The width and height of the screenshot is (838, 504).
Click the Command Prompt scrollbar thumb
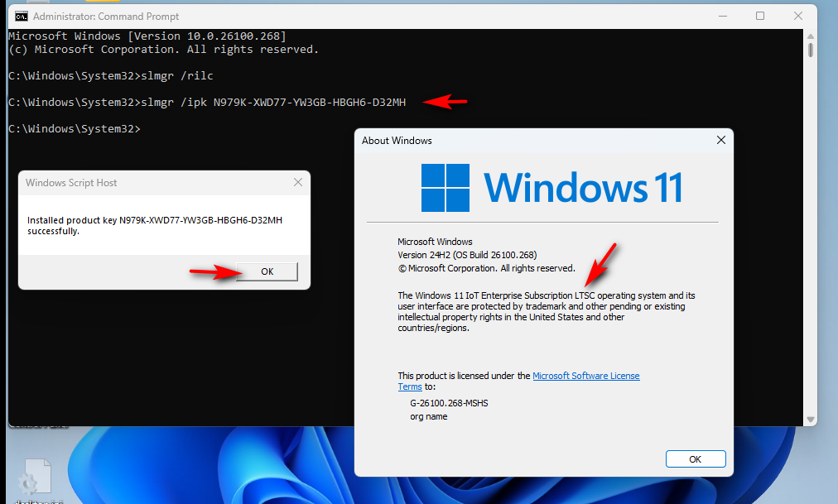point(811,50)
